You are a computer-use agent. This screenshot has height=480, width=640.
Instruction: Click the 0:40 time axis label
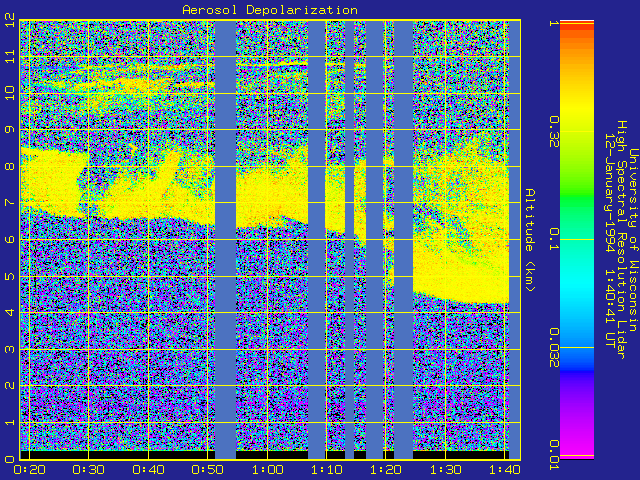(x=148, y=470)
